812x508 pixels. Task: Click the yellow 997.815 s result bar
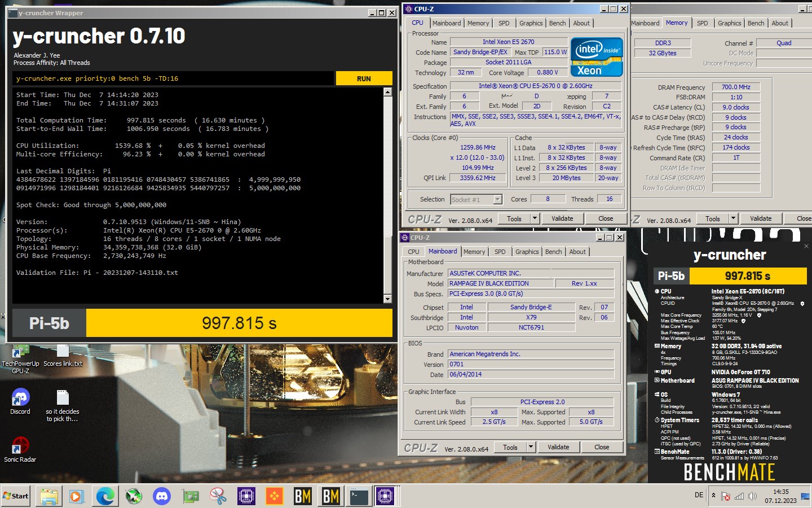[x=239, y=323]
